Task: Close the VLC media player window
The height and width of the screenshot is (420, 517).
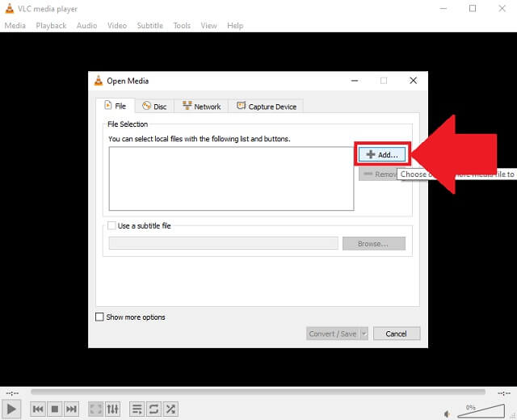Action: (x=502, y=8)
